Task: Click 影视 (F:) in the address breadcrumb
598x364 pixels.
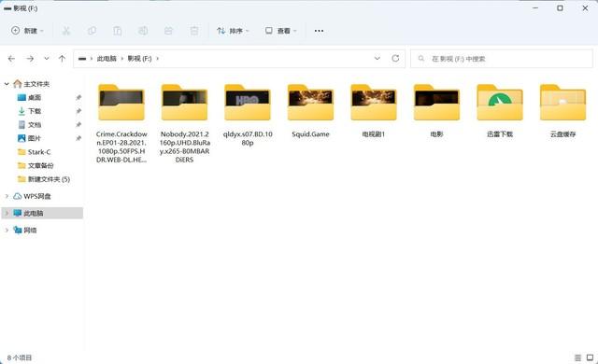Action: (139, 59)
